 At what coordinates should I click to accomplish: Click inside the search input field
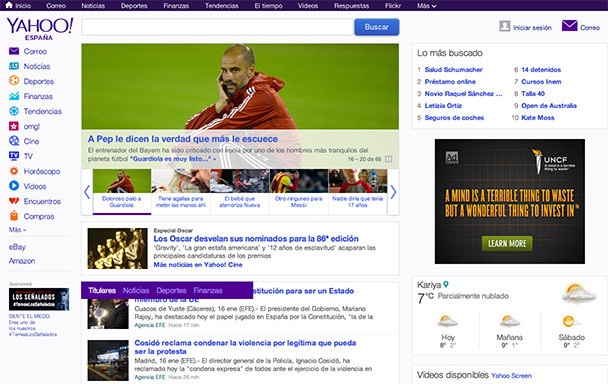pyautogui.click(x=217, y=27)
